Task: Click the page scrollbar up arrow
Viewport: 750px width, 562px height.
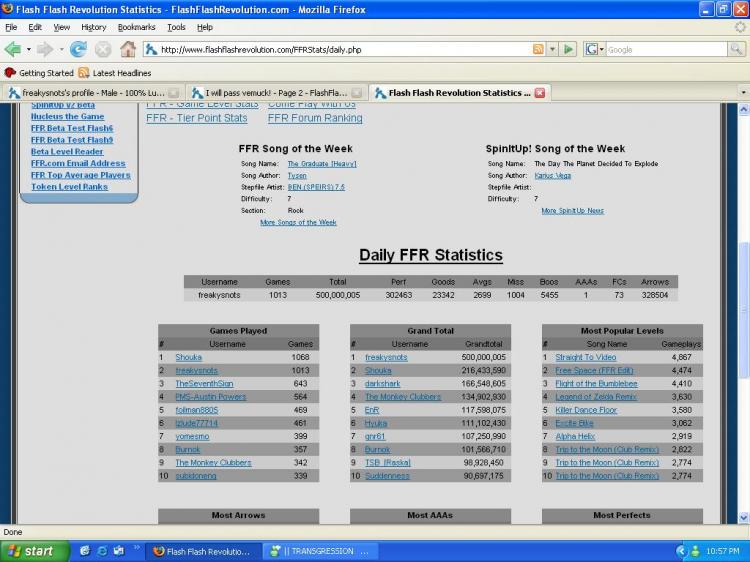Action: coord(743,109)
